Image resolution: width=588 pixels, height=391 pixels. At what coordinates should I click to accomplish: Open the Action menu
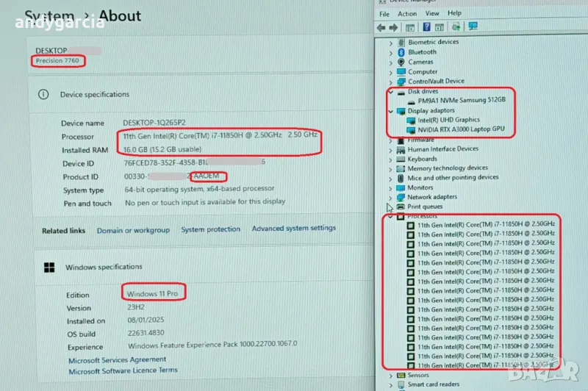pyautogui.click(x=407, y=13)
